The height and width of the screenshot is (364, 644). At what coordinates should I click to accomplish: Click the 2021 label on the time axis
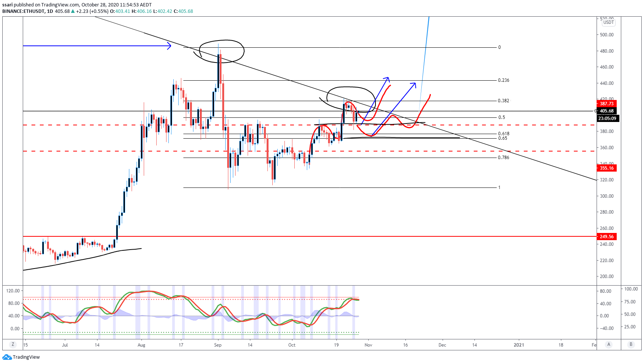tap(519, 345)
